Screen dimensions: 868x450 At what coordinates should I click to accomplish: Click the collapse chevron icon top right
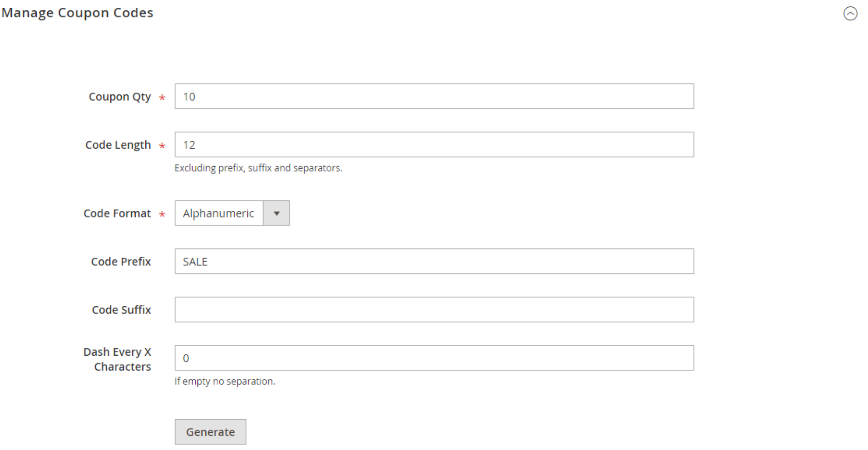(x=851, y=14)
